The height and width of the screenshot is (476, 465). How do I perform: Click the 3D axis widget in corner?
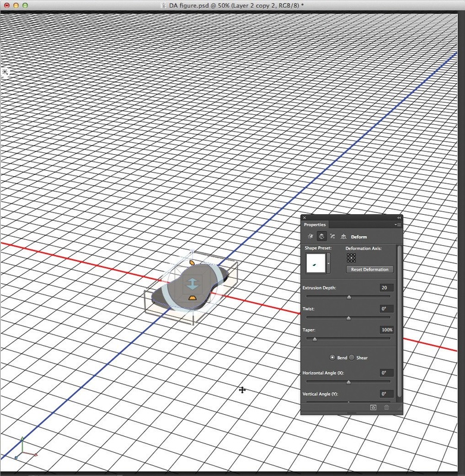point(25,449)
